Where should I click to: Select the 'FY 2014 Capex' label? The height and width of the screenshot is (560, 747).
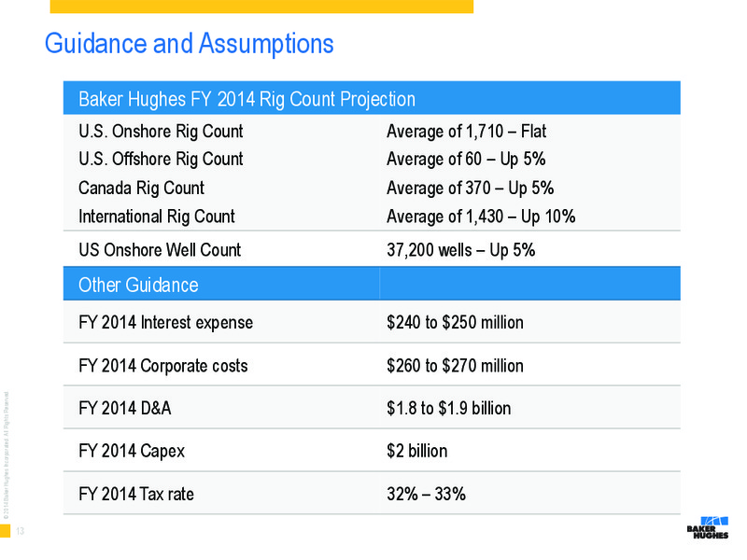tap(132, 451)
